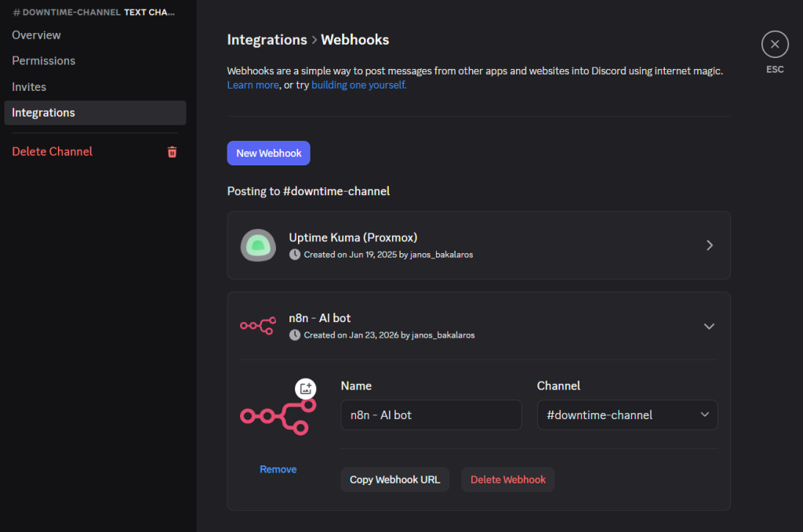Collapse the n8n - AI bot webhook
This screenshot has height=532, width=803.
pyautogui.click(x=709, y=326)
